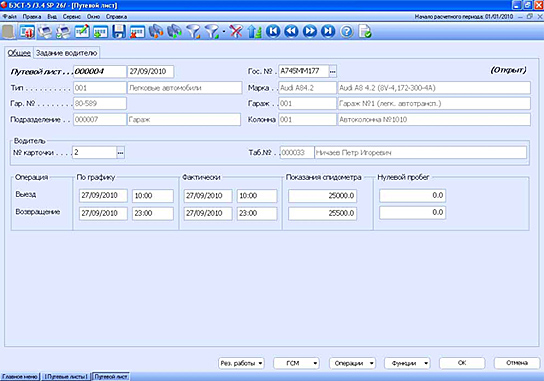Click the printer icon with checkmark

tap(63, 32)
